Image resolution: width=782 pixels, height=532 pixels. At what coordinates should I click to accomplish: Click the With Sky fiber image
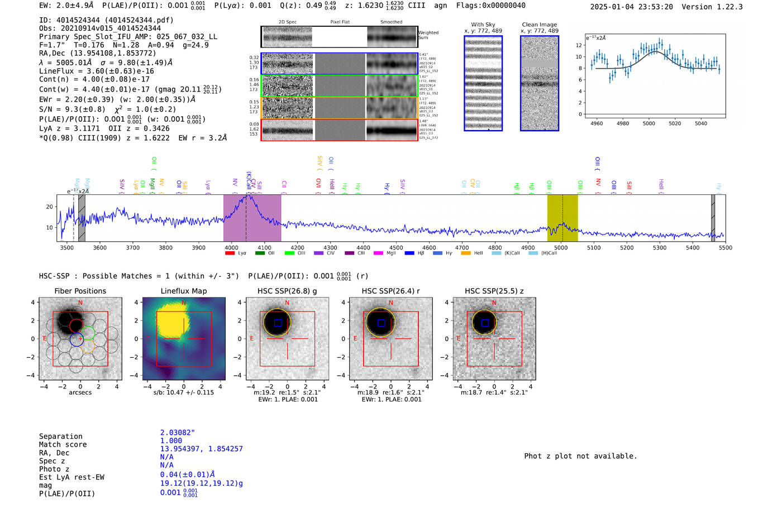point(483,83)
